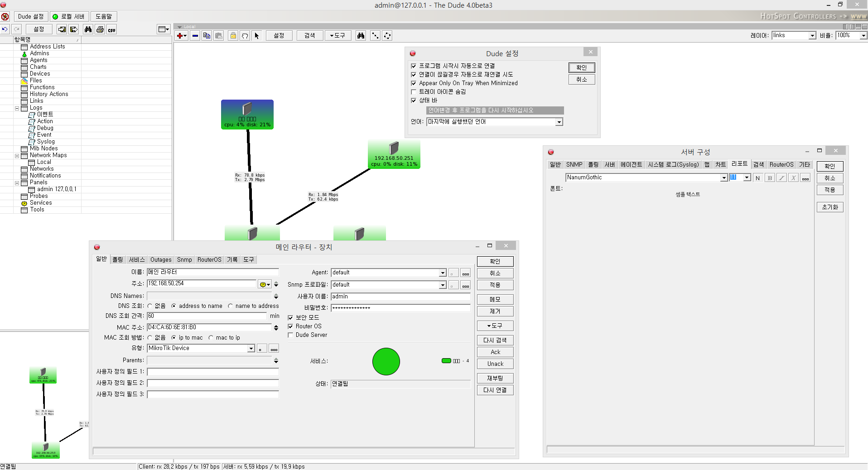The width and height of the screenshot is (868, 470).
Task: Export to CSV using the csv icon
Action: pos(112,29)
